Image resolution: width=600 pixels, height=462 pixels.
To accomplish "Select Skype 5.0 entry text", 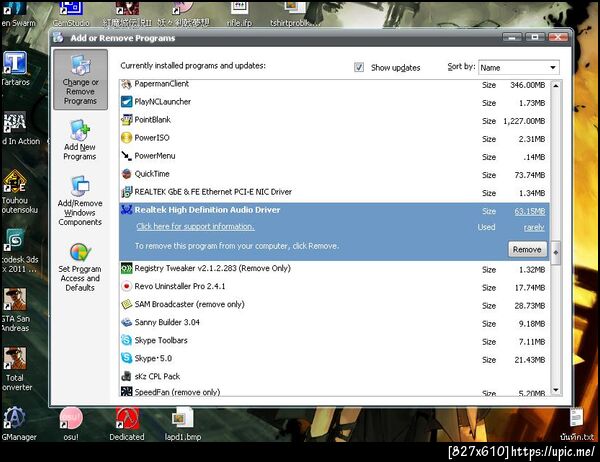I will point(153,358).
